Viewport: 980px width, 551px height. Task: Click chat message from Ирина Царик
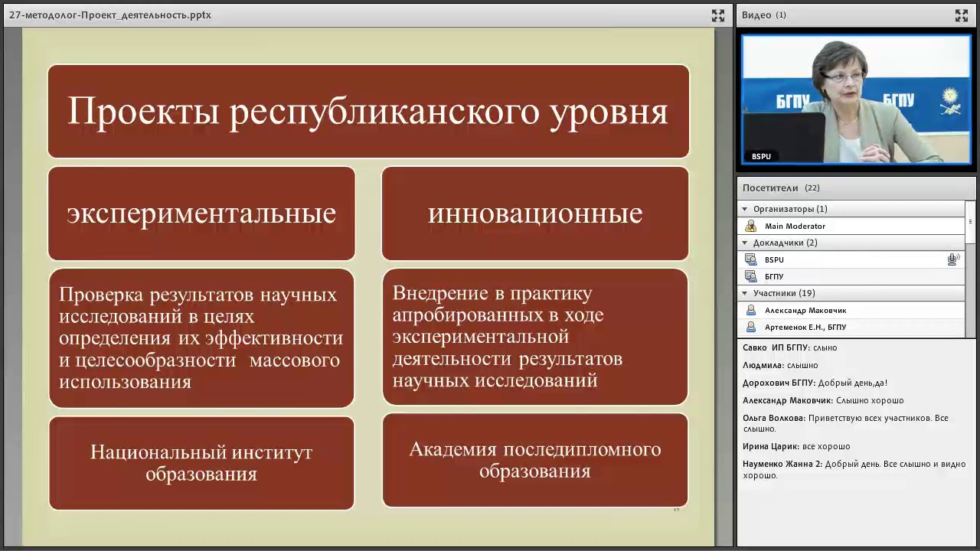tap(796, 446)
